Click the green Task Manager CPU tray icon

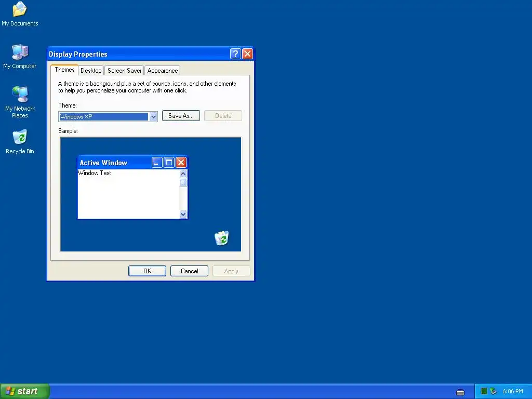pos(484,391)
